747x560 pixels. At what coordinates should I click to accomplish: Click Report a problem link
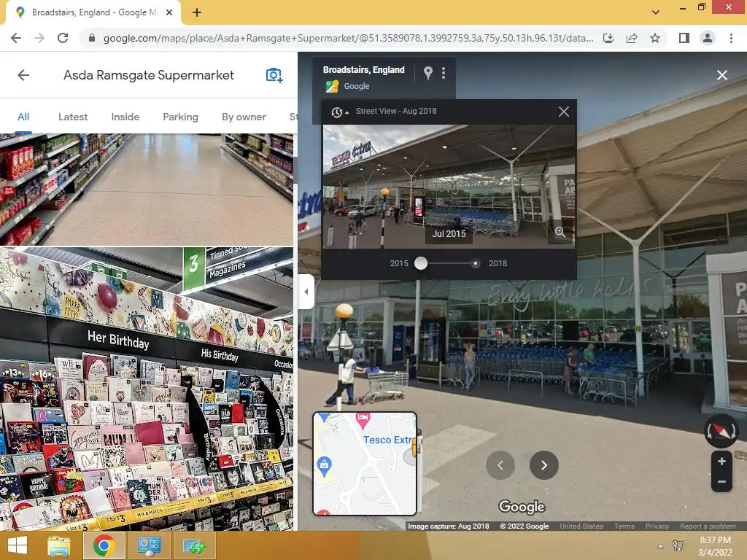pyautogui.click(x=708, y=526)
